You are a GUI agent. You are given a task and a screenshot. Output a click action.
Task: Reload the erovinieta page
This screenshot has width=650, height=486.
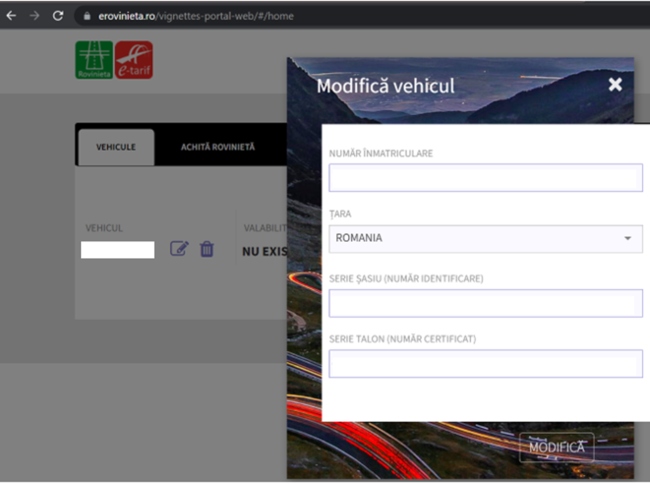coord(58,16)
